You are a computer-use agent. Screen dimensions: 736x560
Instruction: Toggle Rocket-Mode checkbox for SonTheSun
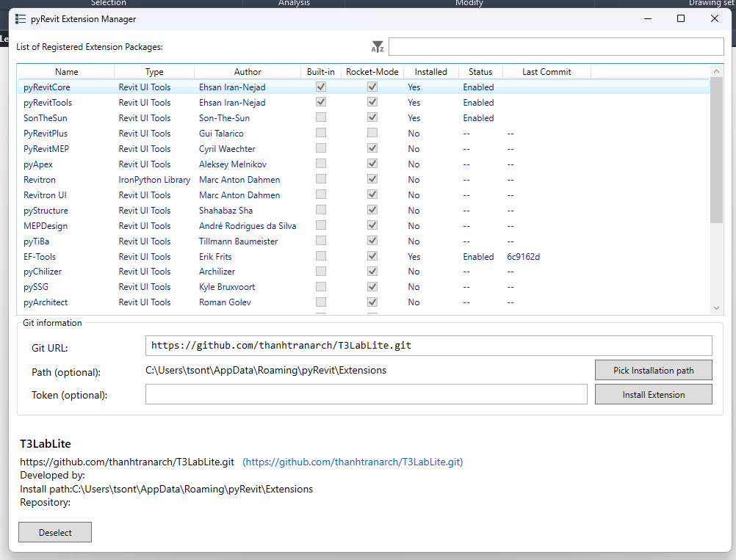[x=372, y=117]
